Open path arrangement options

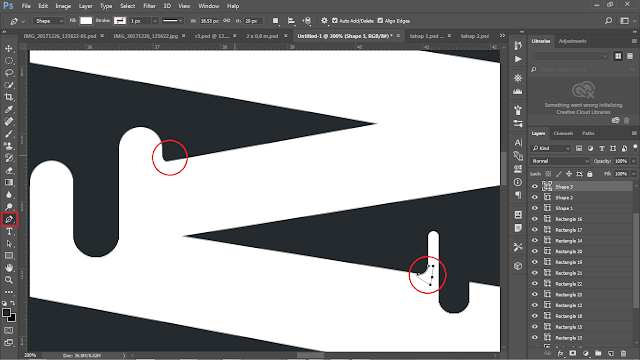pos(307,21)
